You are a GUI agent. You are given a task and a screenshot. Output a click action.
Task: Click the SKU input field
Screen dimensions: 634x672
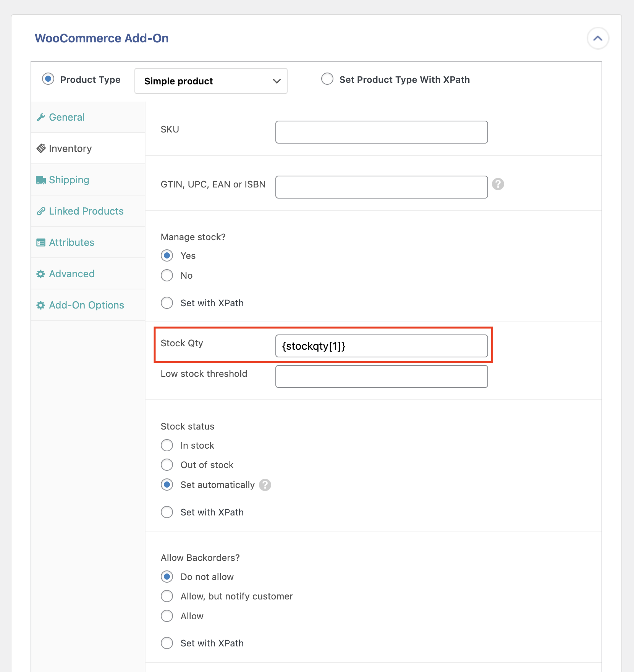tap(381, 132)
